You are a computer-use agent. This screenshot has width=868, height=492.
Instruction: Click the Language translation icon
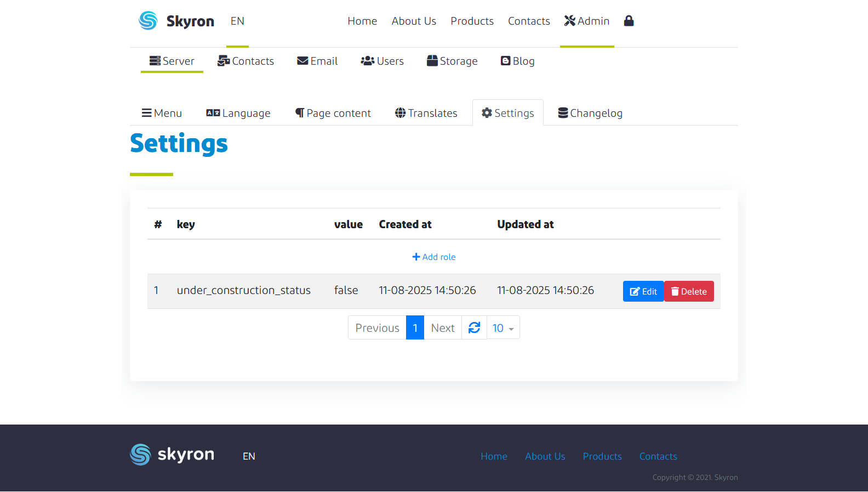point(213,113)
